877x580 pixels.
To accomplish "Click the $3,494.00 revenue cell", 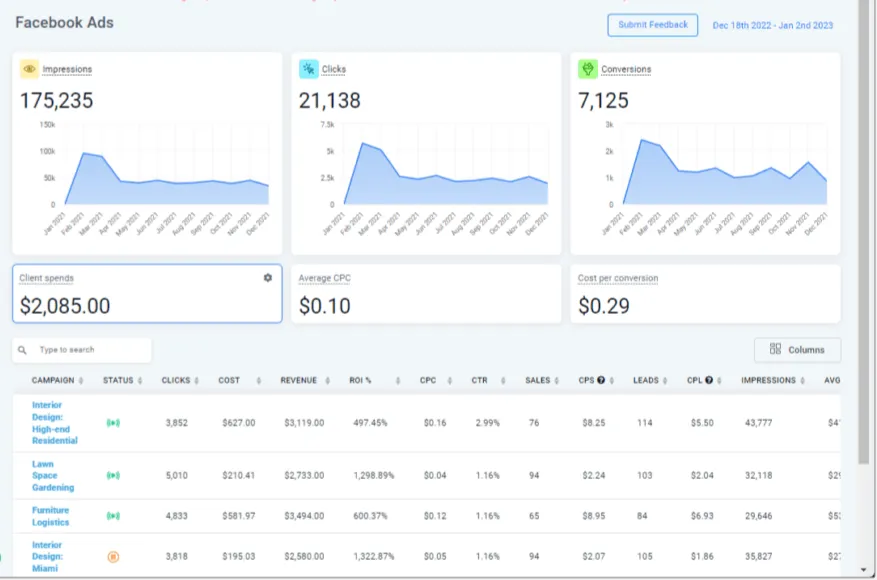I will 304,516.
